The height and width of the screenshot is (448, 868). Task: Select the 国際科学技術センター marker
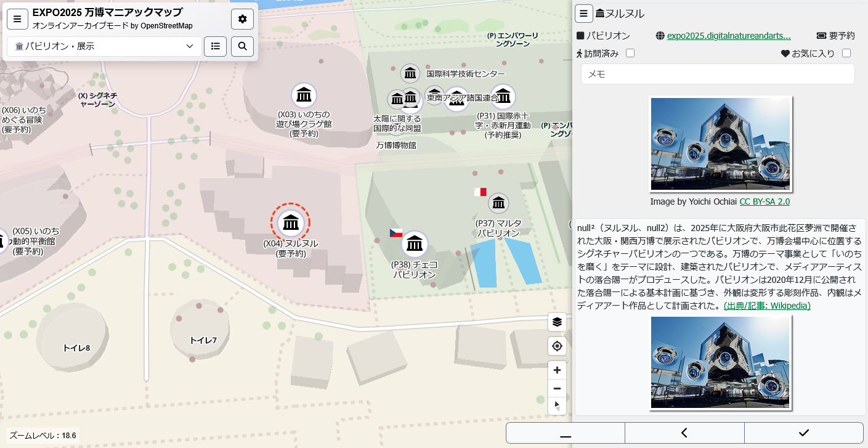point(410,73)
